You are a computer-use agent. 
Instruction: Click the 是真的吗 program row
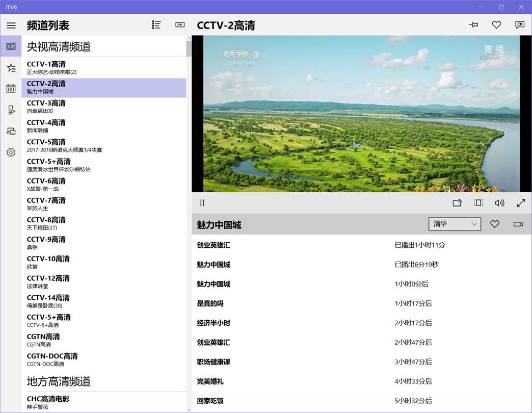[362, 303]
